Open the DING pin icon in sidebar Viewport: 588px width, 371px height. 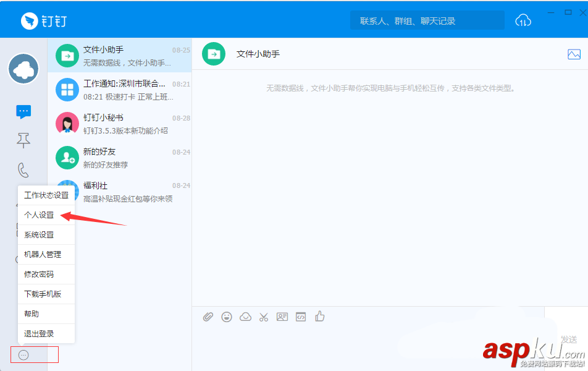(23, 140)
